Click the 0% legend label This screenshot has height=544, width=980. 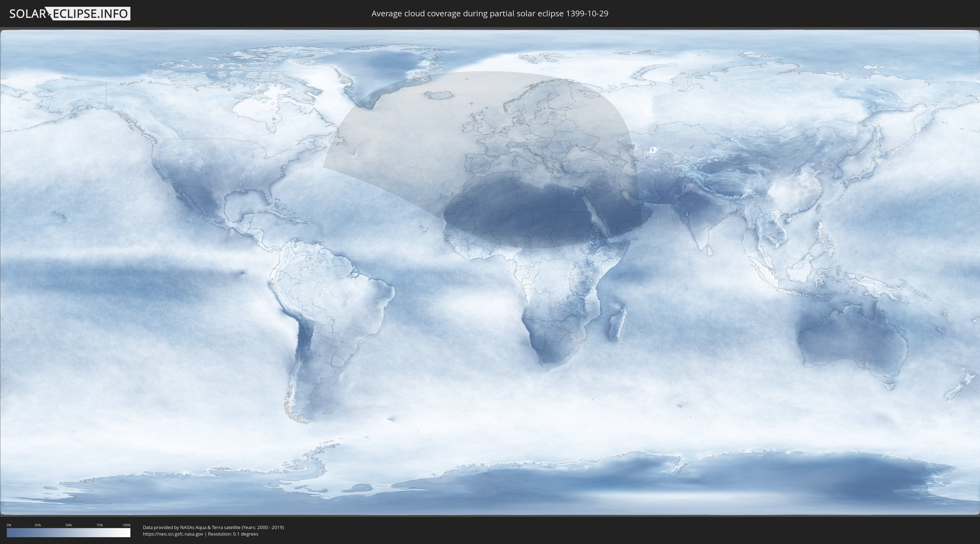click(9, 525)
